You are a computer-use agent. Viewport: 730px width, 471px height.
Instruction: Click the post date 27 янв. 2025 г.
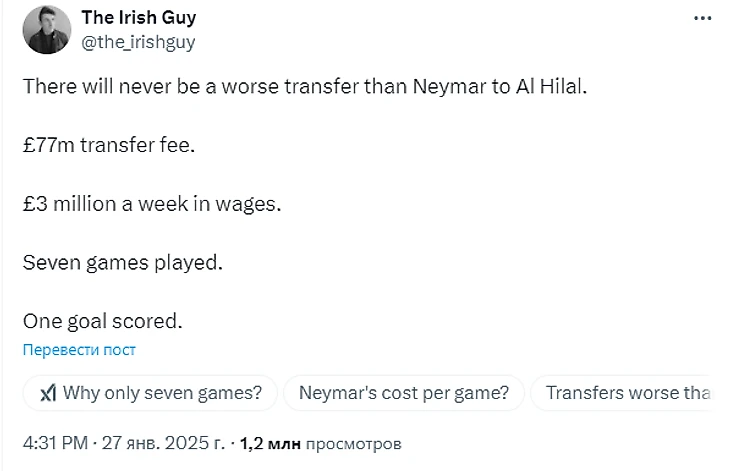(162, 441)
